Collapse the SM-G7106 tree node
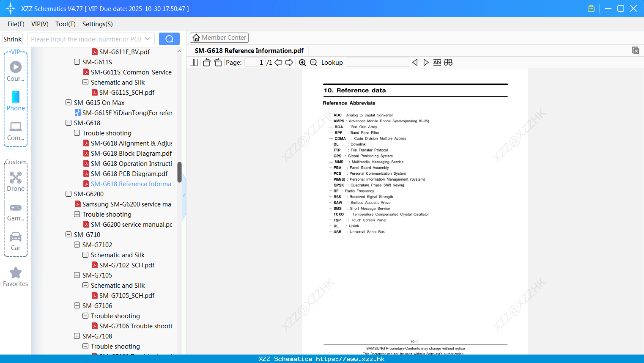The height and width of the screenshot is (363, 644). click(77, 305)
